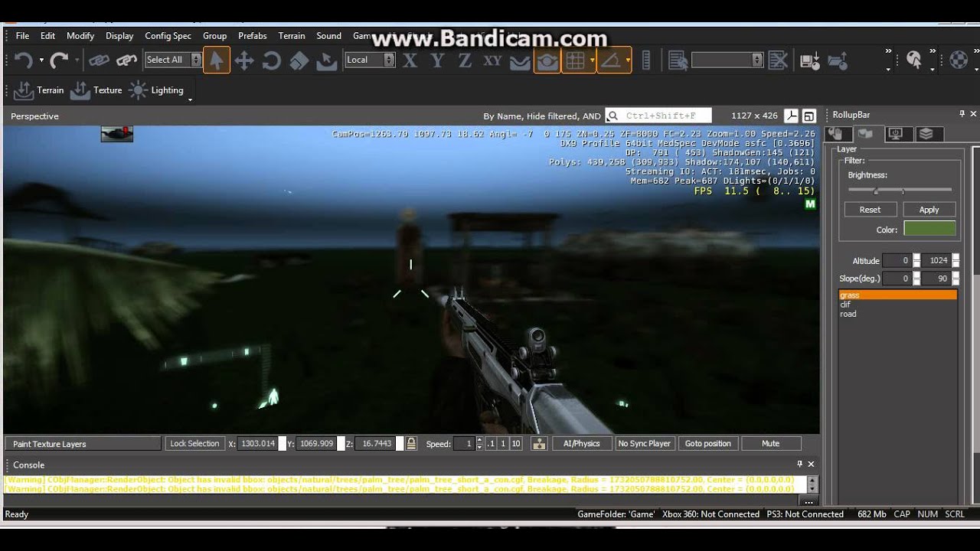Click the Redo arrow icon
The width and height of the screenshot is (980, 551).
(59, 60)
